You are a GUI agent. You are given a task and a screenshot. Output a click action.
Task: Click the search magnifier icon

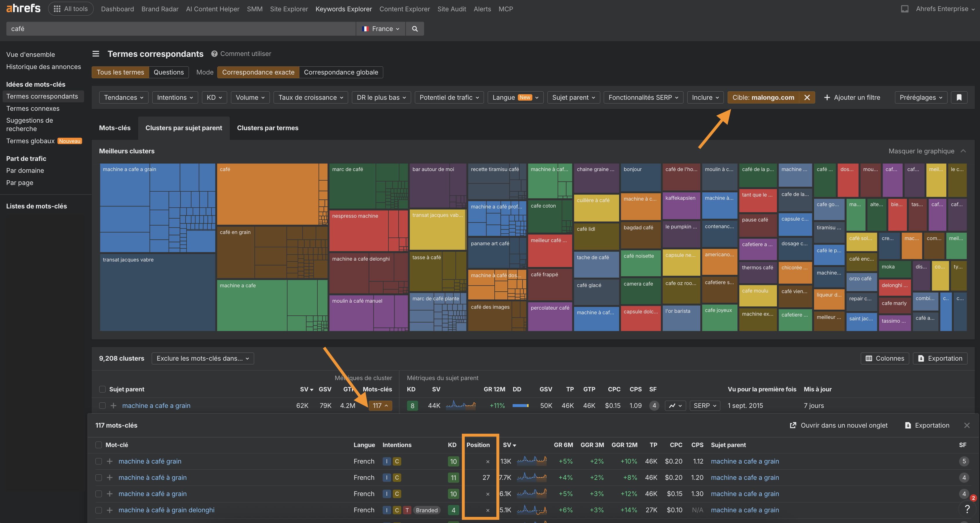tap(415, 28)
